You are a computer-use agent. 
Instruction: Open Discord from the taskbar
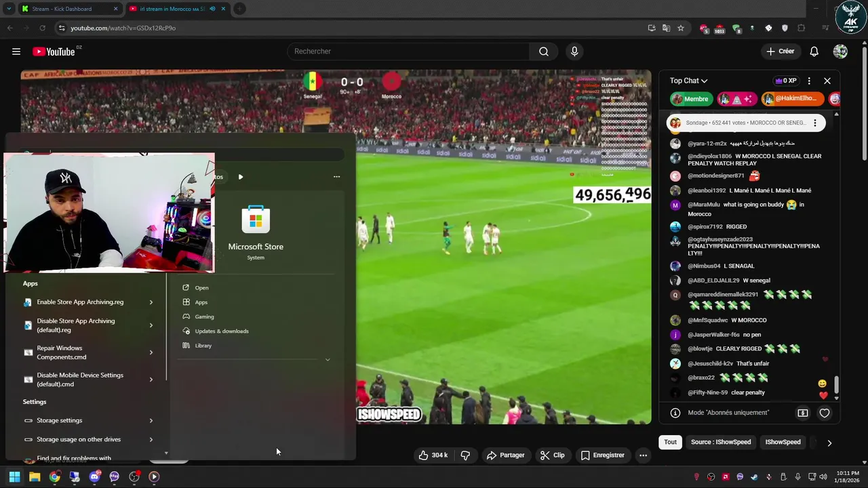pos(94,476)
